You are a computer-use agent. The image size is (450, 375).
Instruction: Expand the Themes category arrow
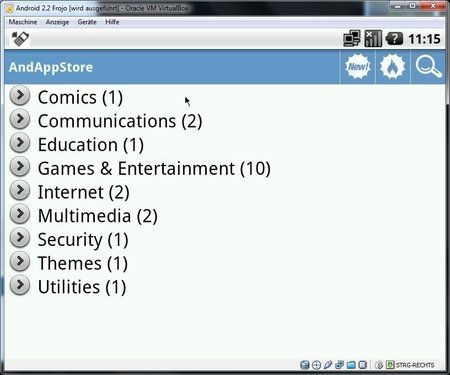click(x=20, y=261)
